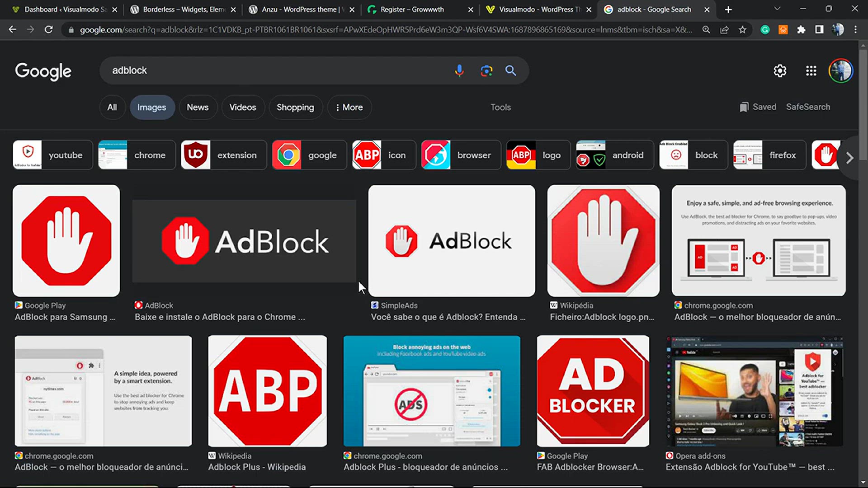868x488 pixels.
Task: Switch to News results
Action: pyautogui.click(x=198, y=108)
